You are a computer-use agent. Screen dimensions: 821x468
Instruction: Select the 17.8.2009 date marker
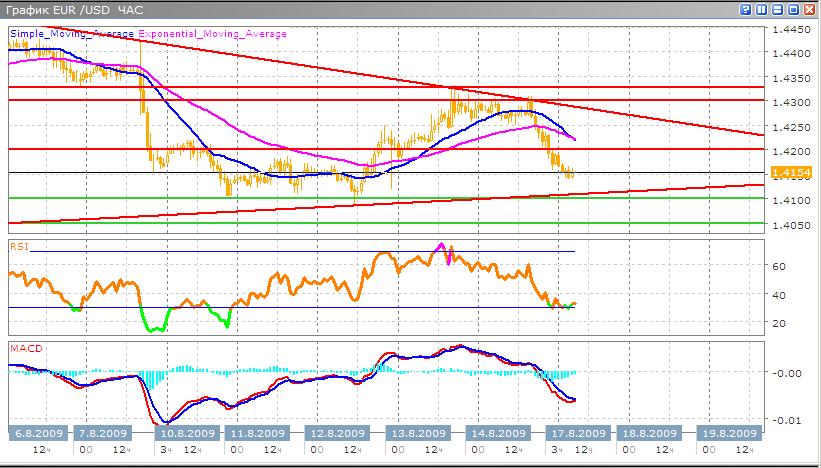coord(578,433)
